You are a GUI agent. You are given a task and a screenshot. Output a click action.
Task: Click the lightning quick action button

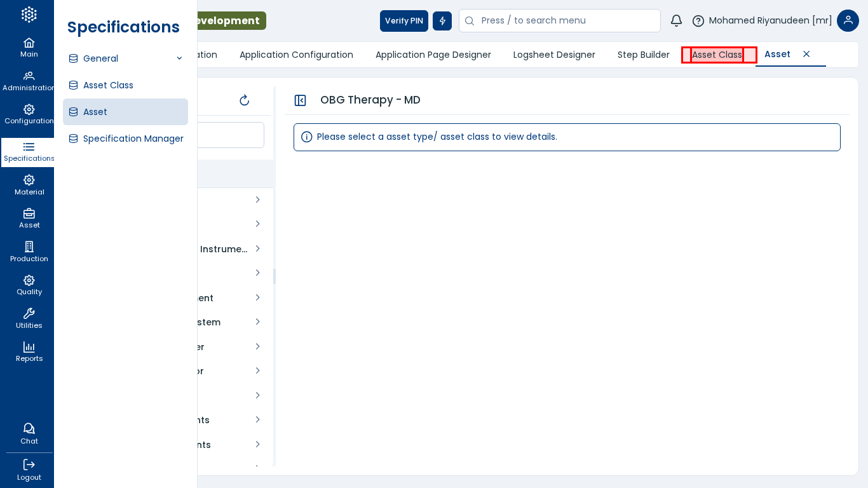(442, 21)
